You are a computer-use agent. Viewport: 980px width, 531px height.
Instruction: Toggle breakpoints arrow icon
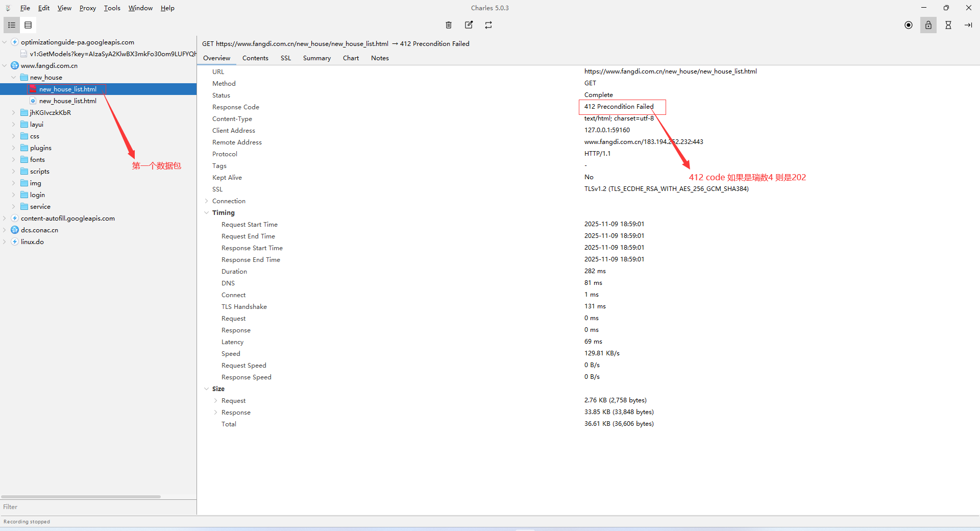[968, 25]
